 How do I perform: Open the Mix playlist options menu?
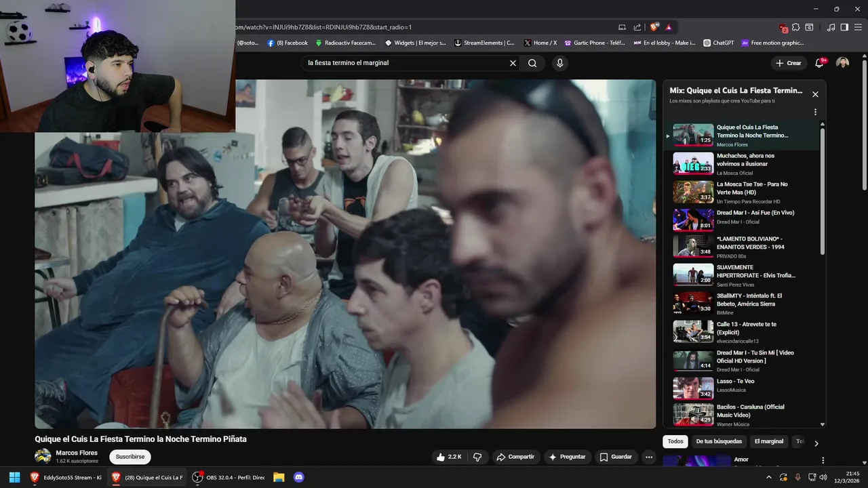pos(815,112)
